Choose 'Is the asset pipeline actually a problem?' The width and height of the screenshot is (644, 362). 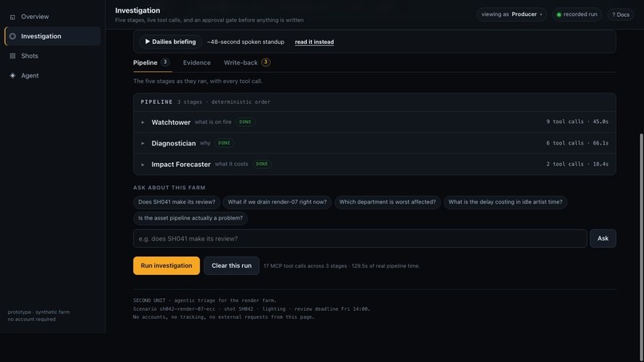click(190, 218)
